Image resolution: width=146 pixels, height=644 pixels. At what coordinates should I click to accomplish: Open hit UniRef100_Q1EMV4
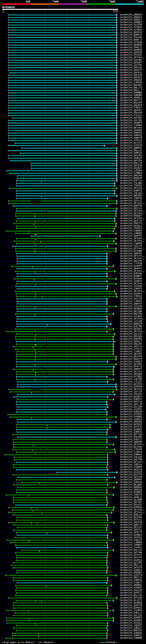pyautogui.click(x=131, y=294)
